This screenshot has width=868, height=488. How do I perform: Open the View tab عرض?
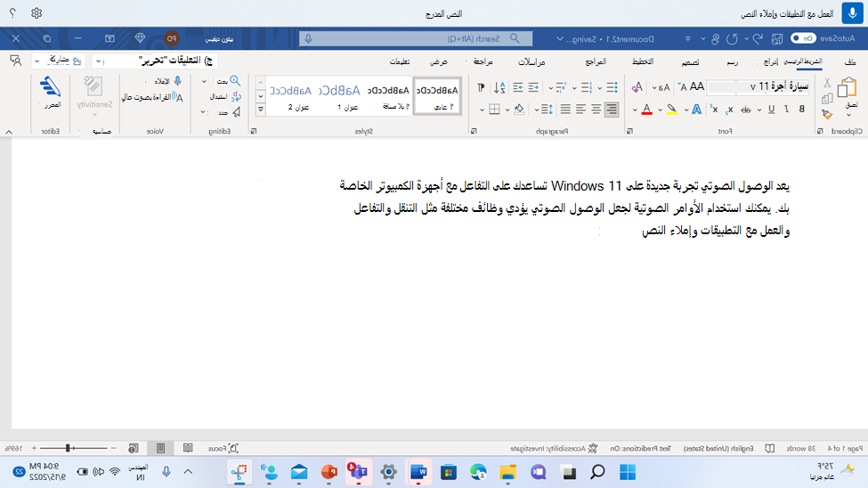tap(438, 62)
